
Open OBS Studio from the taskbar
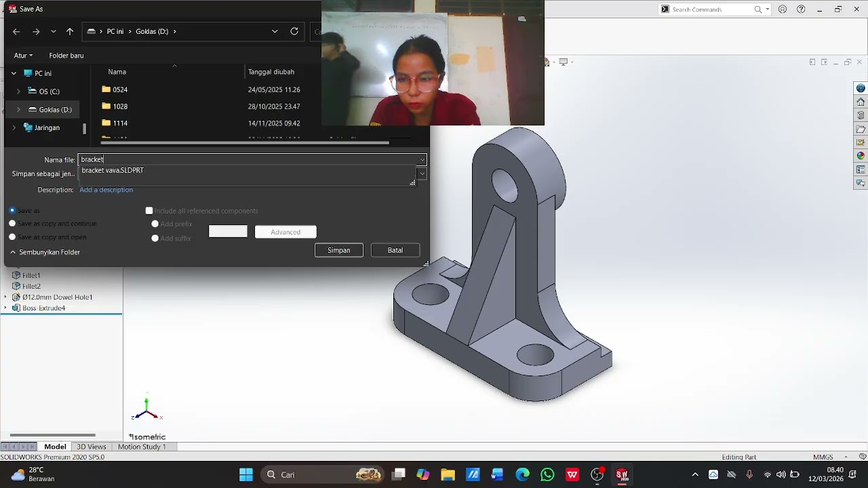[x=597, y=474]
